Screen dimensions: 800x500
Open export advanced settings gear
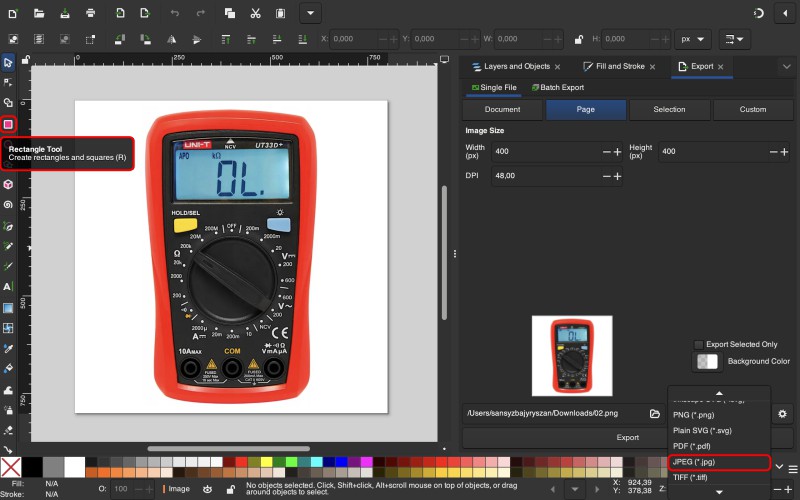(783, 413)
